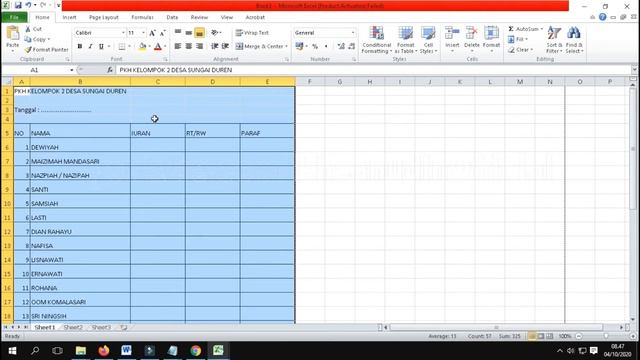This screenshot has width=640, height=360.
Task: Open the File tab
Action: (14, 18)
